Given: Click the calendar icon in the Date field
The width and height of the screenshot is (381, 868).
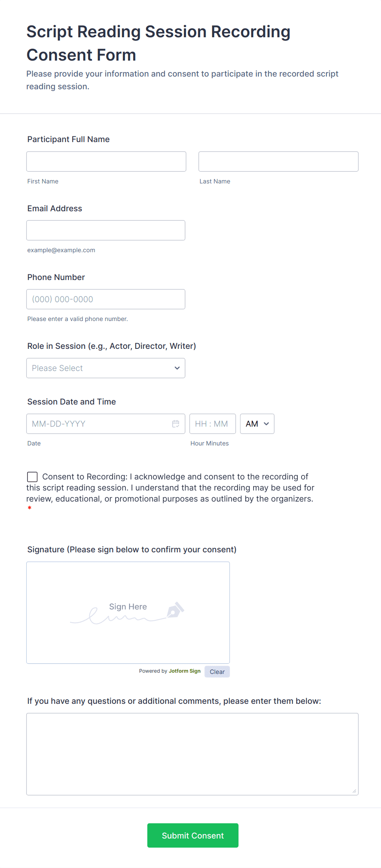Looking at the screenshot, I should tap(176, 423).
